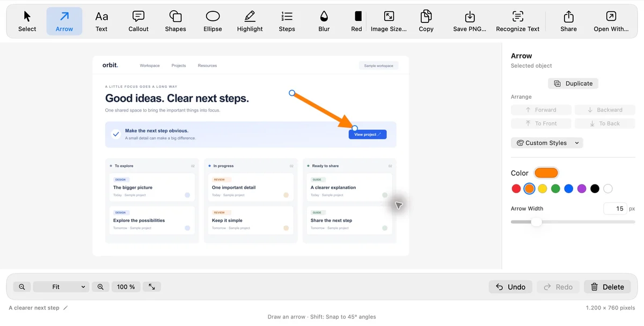Viewport: 644px width, 326px height.
Task: Click Open With toolbar button
Action: click(x=611, y=21)
